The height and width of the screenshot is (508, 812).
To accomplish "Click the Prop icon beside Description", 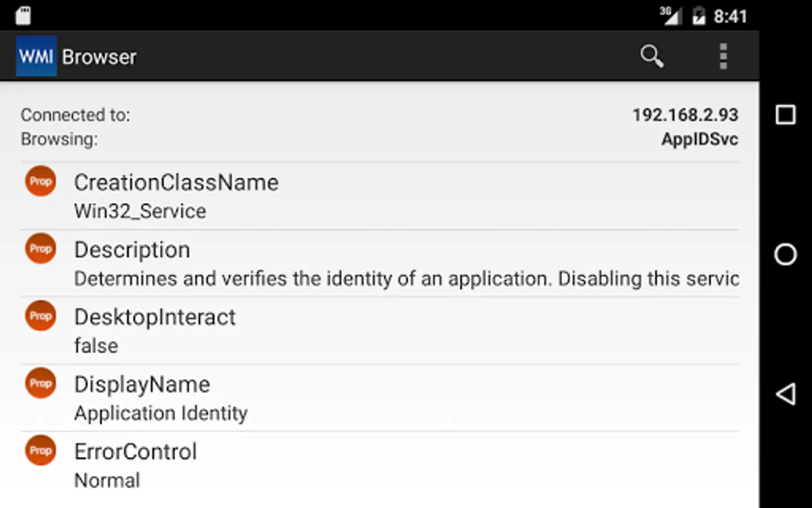I will tap(41, 248).
